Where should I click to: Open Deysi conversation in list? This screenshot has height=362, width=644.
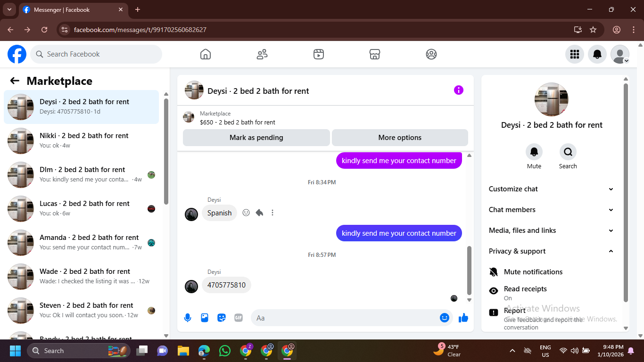pos(81,107)
